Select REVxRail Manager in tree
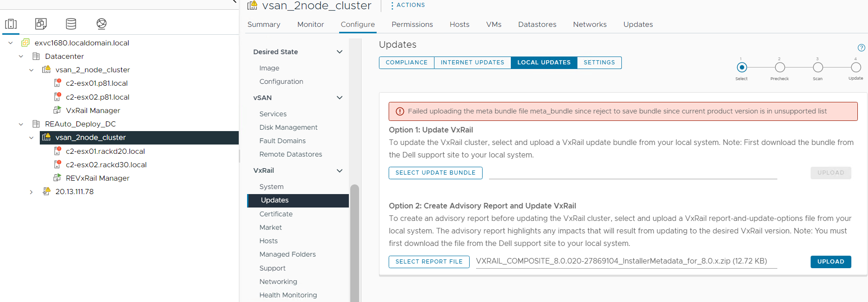This screenshot has height=302, width=868. (x=98, y=178)
